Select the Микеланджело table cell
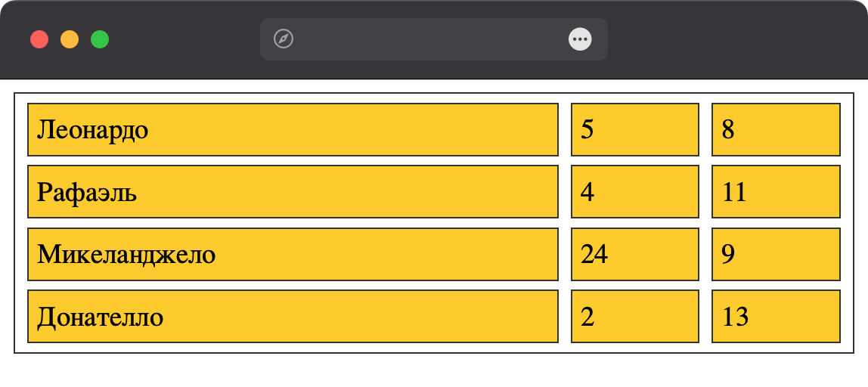868x387 pixels. (293, 254)
